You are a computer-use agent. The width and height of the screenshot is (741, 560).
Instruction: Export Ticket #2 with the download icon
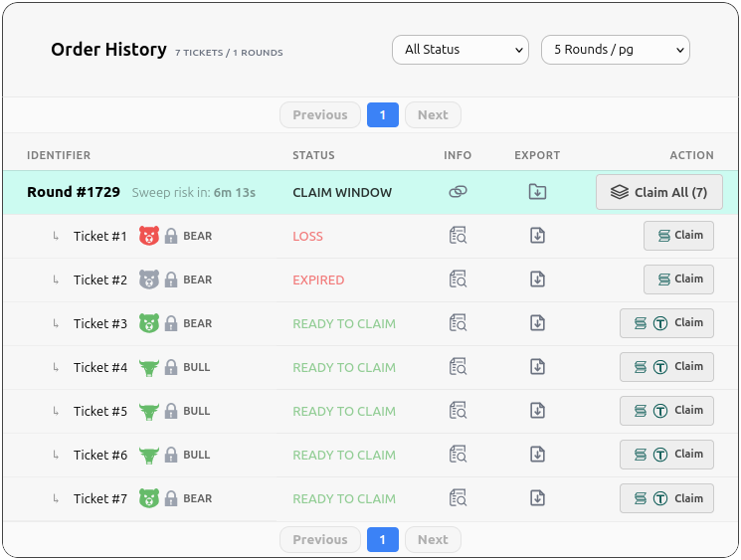(537, 280)
